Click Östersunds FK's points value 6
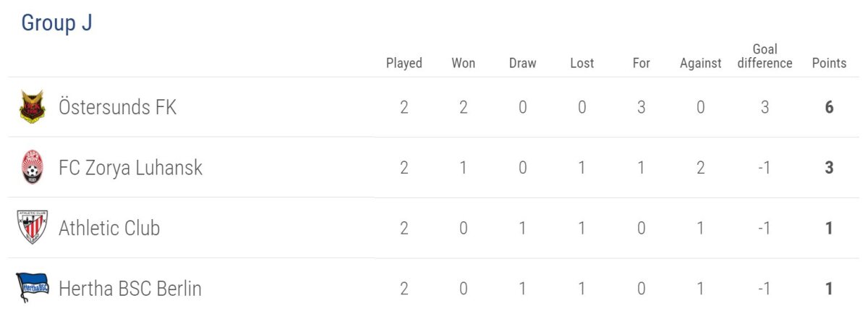 point(829,108)
